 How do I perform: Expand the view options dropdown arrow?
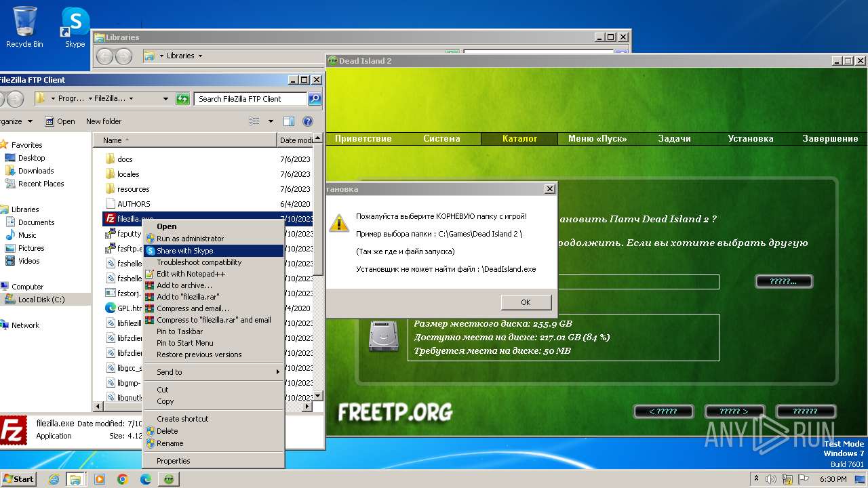pos(271,121)
